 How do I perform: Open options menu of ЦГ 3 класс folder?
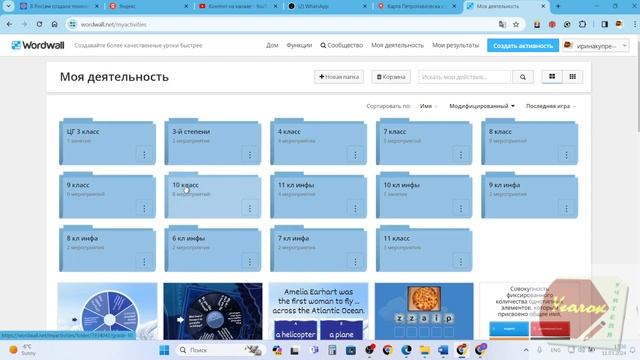pyautogui.click(x=144, y=155)
